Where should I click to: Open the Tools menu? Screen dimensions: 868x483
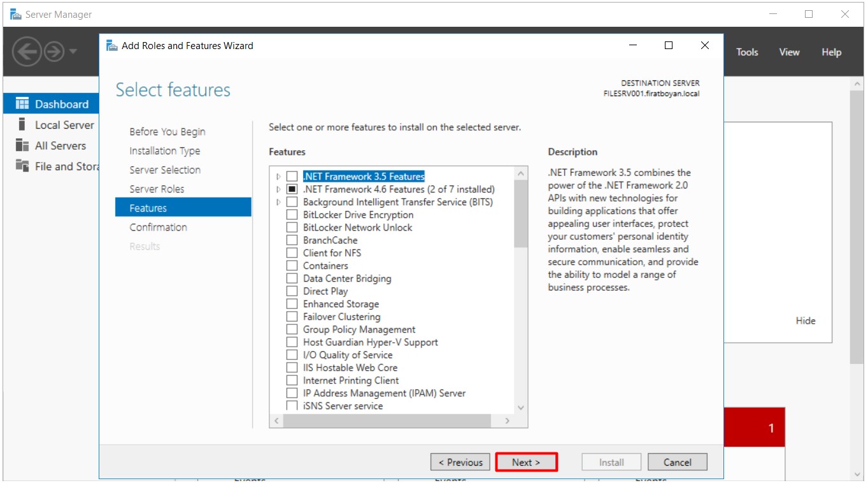(x=747, y=52)
